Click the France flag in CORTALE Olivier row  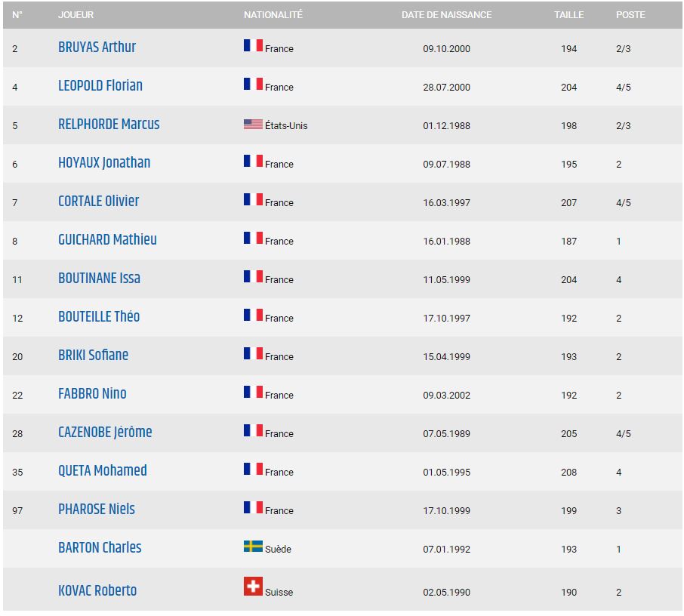tap(253, 199)
